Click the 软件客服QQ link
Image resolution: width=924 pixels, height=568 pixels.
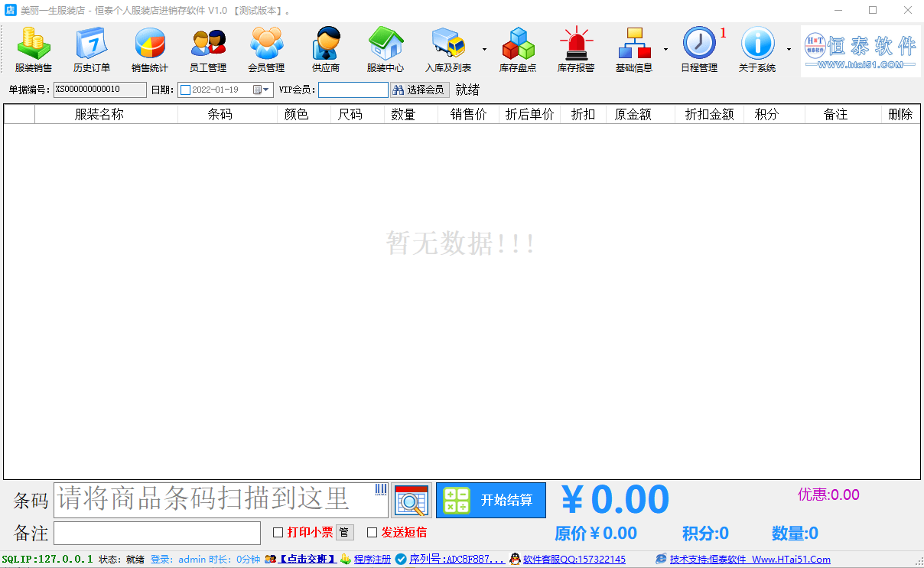(x=574, y=560)
